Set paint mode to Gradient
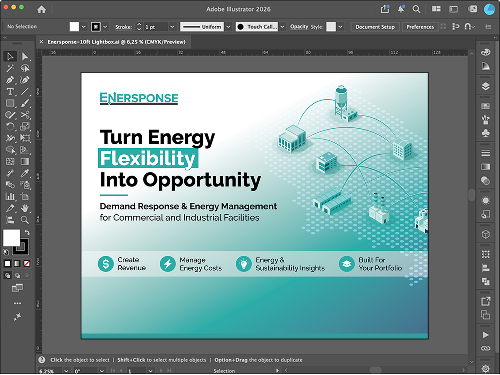 [x=17, y=264]
